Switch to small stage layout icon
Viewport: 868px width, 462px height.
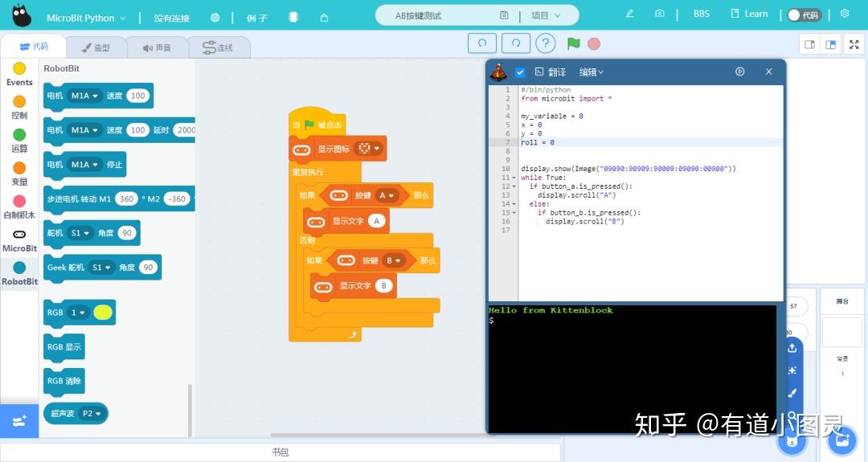tap(810, 44)
